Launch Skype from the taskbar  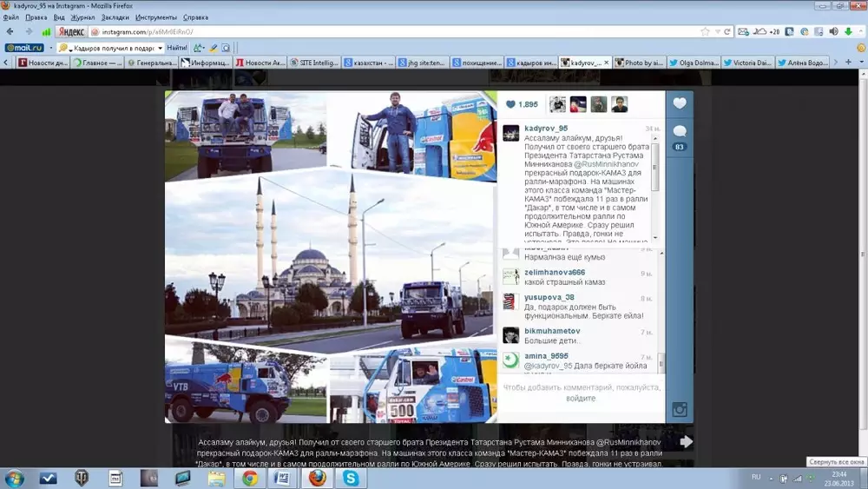pyautogui.click(x=351, y=478)
